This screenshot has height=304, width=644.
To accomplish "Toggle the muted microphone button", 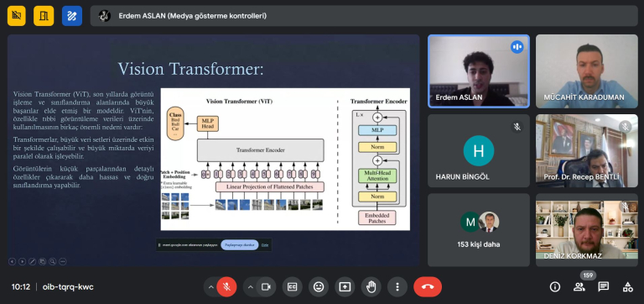I will 226,287.
